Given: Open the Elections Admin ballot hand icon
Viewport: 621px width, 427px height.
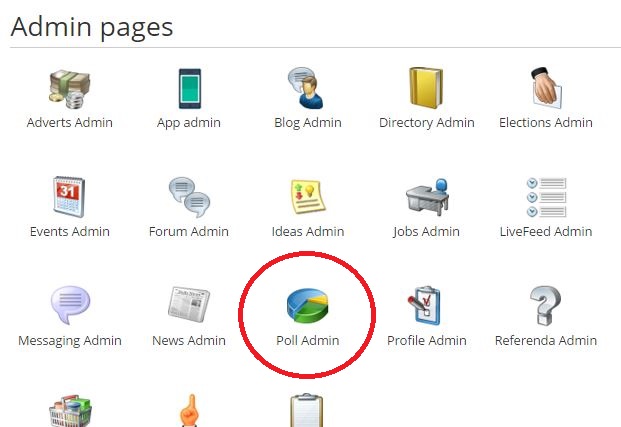Looking at the screenshot, I should (546, 88).
